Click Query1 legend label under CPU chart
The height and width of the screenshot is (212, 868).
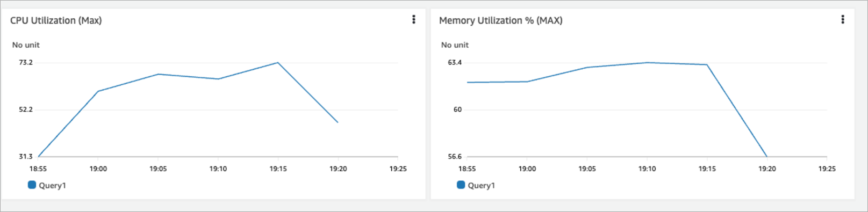coord(52,185)
